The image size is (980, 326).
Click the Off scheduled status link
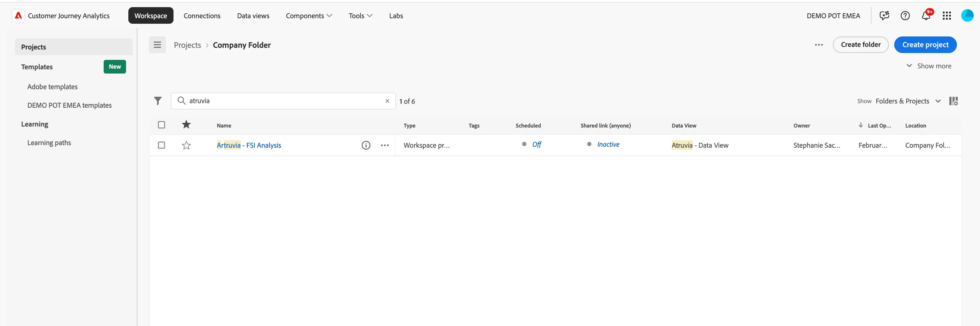[x=536, y=144]
